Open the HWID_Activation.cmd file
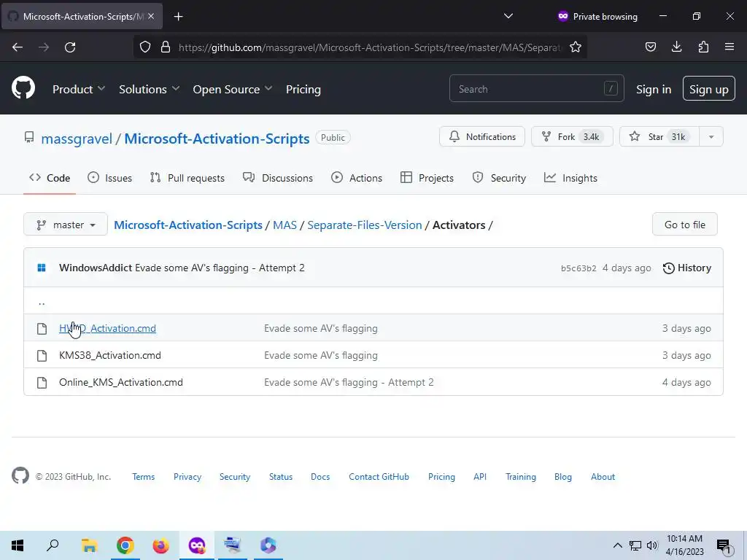 [x=108, y=328]
